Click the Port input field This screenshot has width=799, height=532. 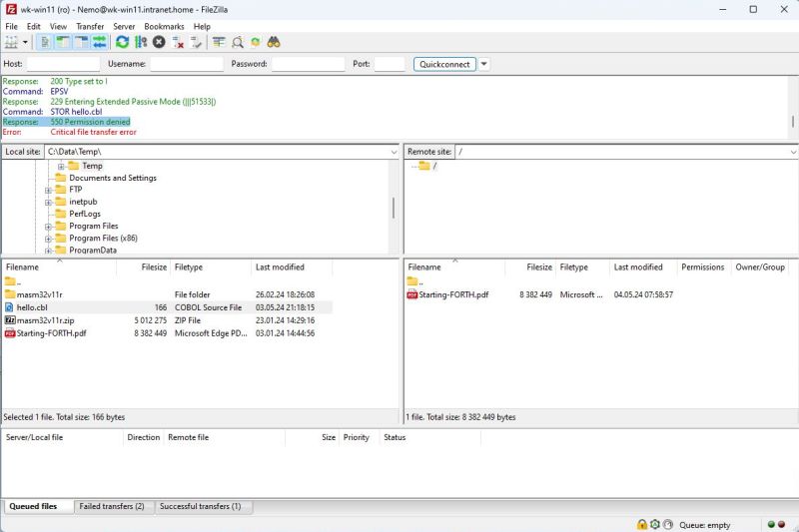click(x=390, y=64)
